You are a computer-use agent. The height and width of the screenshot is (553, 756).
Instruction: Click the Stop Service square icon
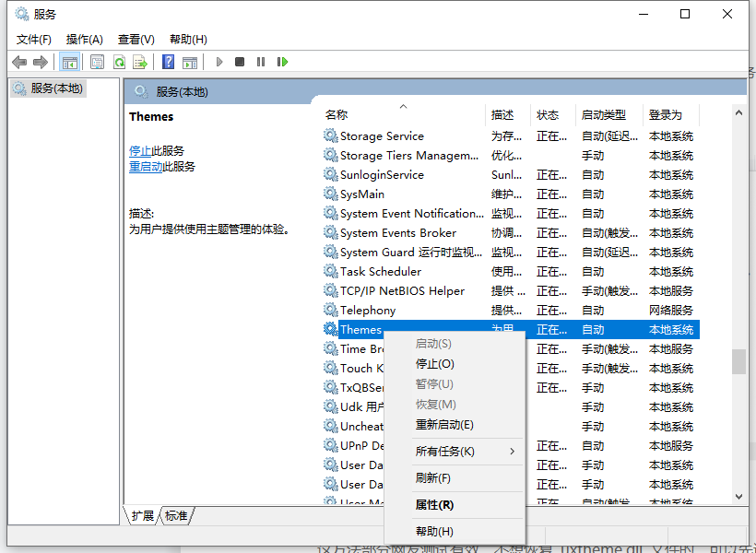(240, 62)
